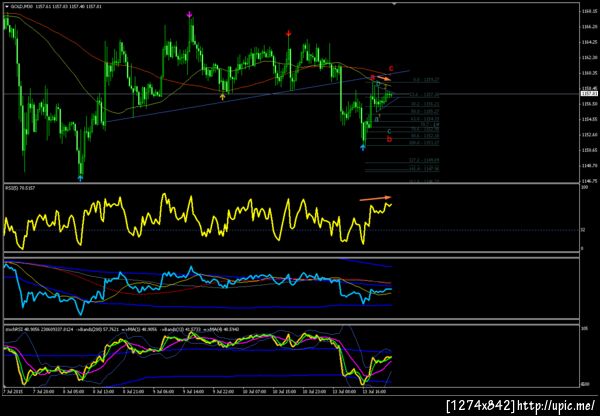Click the red capital C wave label
The width and height of the screenshot is (600, 416).
tap(391, 69)
